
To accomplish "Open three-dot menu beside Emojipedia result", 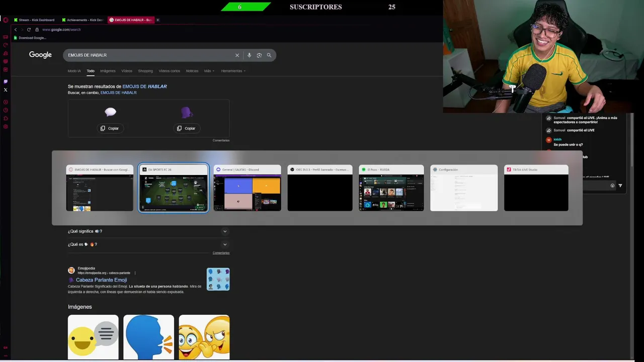I will coord(135,273).
